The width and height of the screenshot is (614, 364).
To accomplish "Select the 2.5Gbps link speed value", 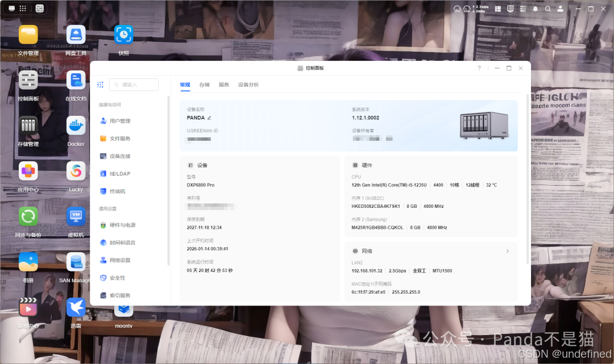I will pyautogui.click(x=397, y=270).
